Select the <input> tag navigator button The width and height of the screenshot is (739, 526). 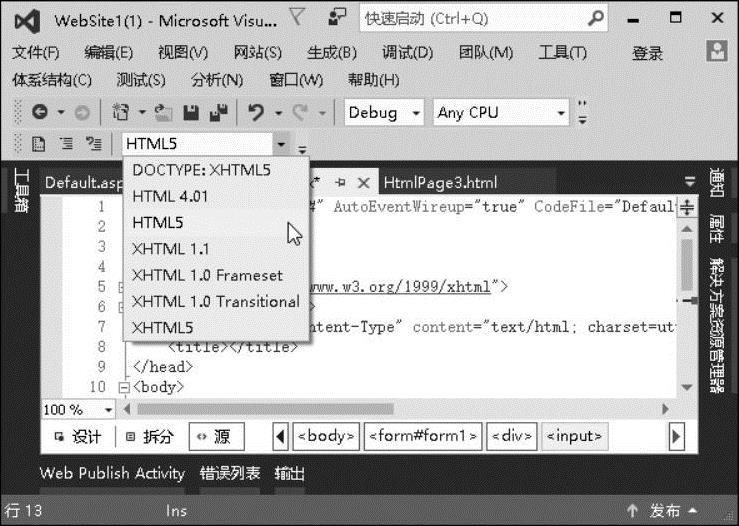574,436
